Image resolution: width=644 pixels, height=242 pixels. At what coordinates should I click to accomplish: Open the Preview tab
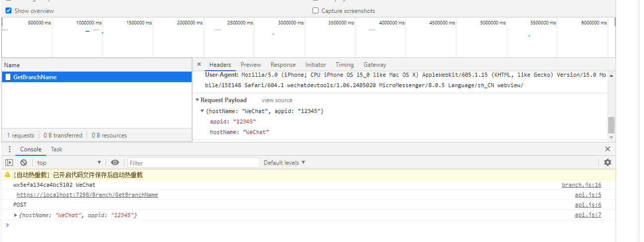click(251, 65)
